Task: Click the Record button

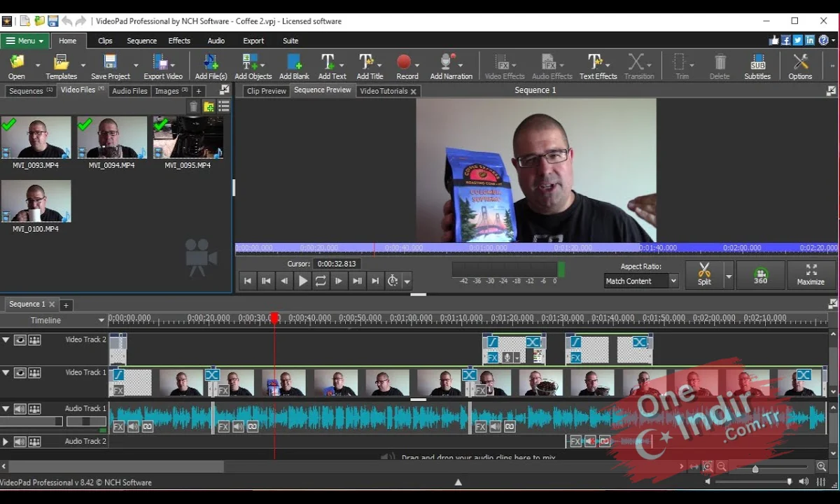Action: (407, 67)
